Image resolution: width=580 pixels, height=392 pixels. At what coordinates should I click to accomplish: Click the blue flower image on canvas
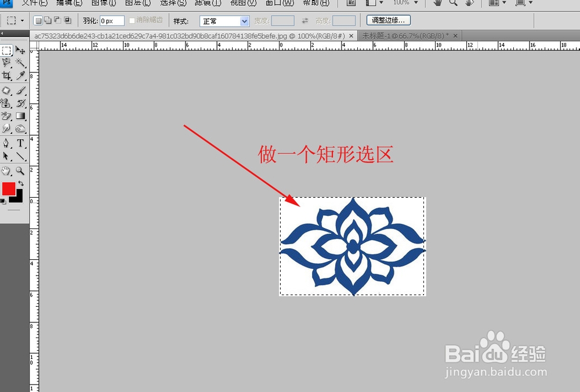point(353,246)
